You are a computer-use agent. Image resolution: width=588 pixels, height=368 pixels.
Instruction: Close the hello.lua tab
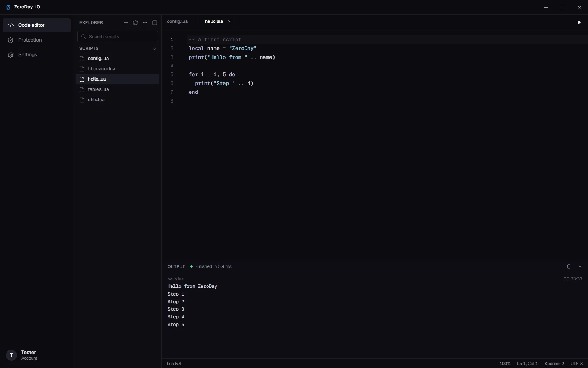pos(229,21)
